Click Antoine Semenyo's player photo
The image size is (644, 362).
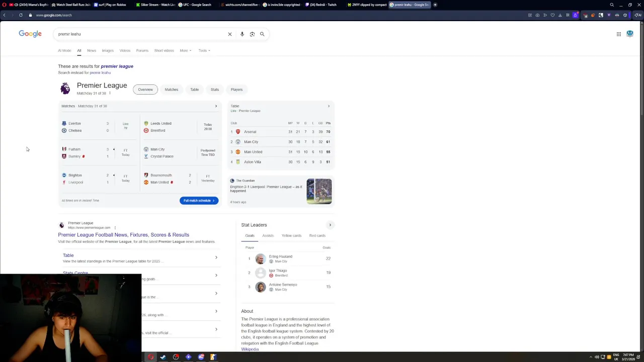(x=260, y=287)
